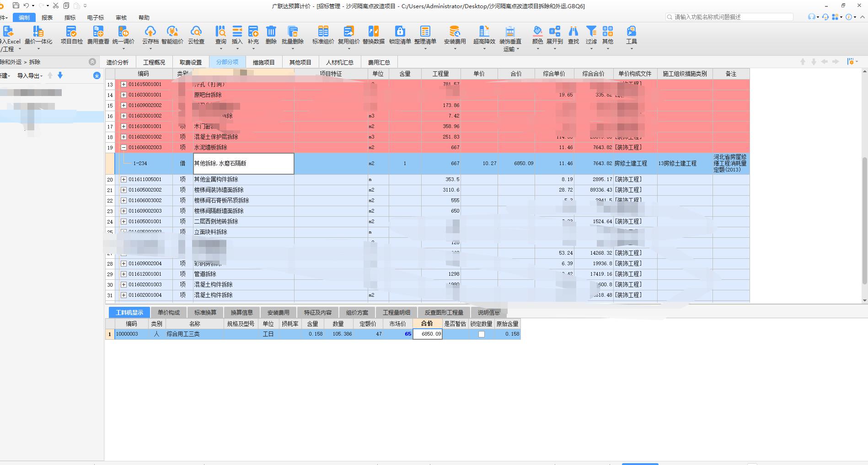
Task: Open the 颜色 color fill tool
Action: 538,32
